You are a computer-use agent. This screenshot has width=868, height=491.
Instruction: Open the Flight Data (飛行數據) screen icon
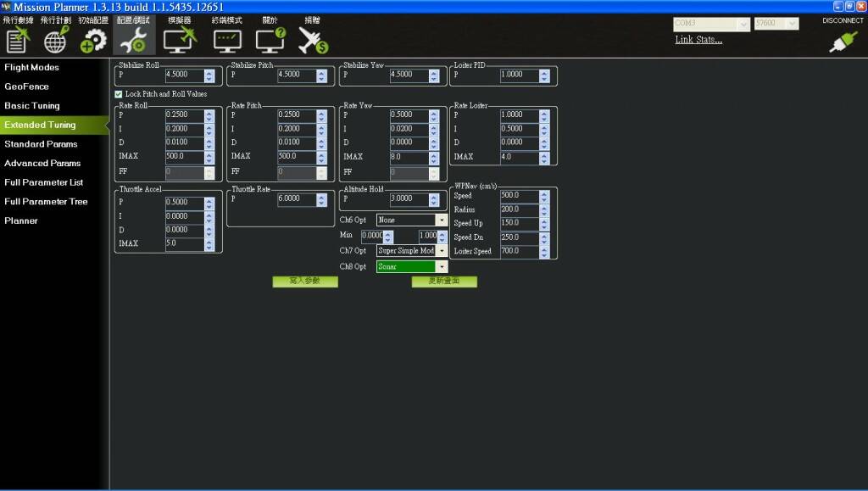(17, 40)
